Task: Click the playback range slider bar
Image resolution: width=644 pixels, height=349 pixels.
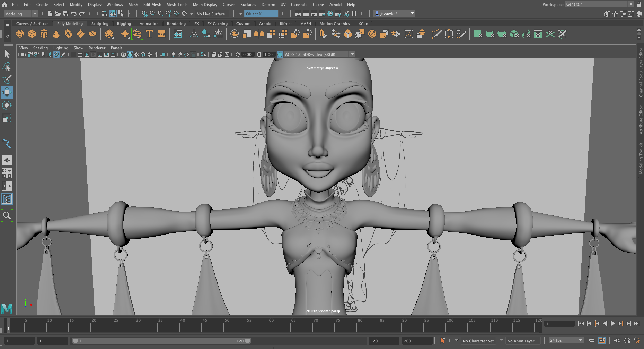Action: pos(161,341)
